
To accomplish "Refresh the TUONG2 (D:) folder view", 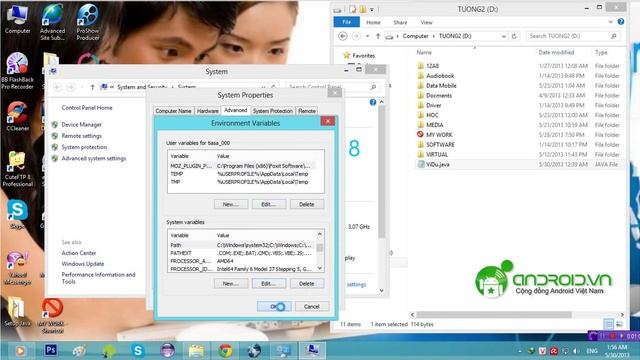I will pos(514,36).
